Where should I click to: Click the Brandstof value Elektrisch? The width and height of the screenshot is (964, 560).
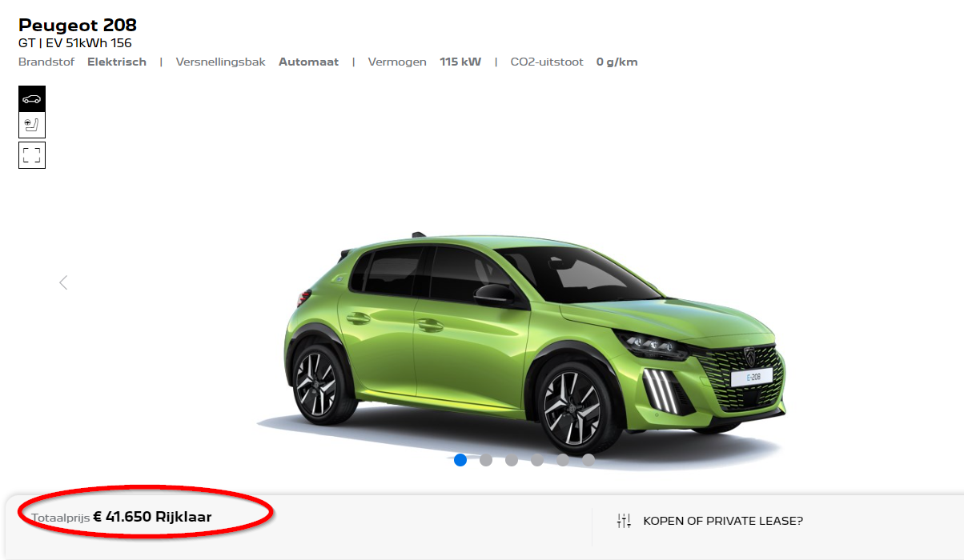coord(117,62)
